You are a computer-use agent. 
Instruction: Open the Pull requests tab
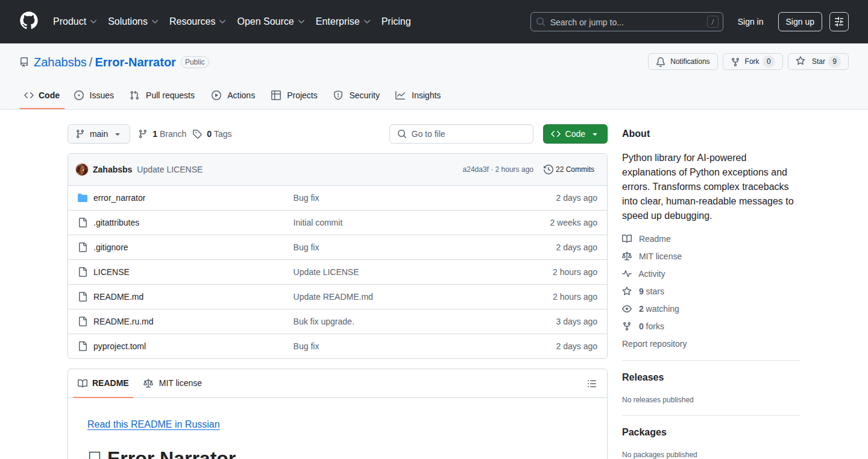click(x=162, y=95)
